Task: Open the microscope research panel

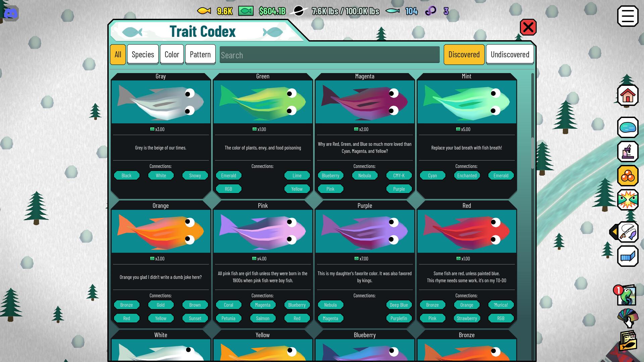Action: point(628,152)
